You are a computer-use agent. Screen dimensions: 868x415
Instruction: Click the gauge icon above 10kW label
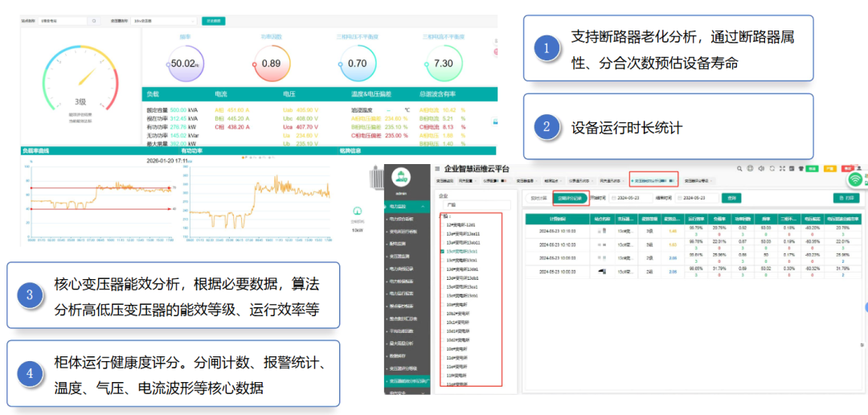[357, 211]
